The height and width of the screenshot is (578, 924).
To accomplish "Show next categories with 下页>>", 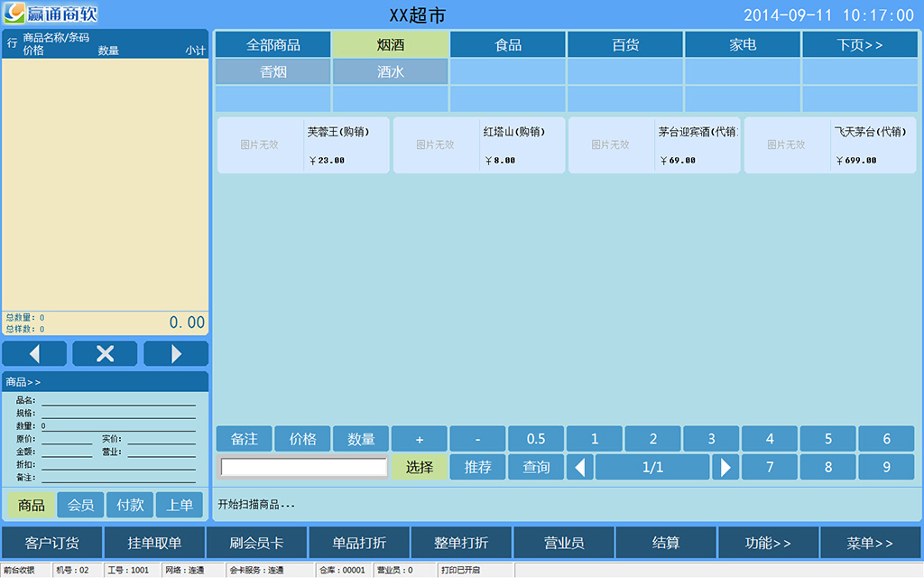I will pyautogui.click(x=859, y=44).
